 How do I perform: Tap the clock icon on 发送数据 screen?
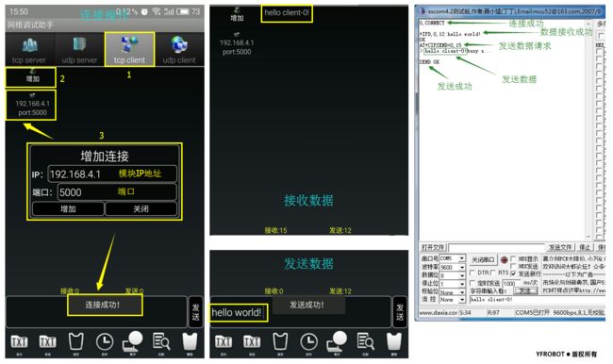[x=308, y=342]
